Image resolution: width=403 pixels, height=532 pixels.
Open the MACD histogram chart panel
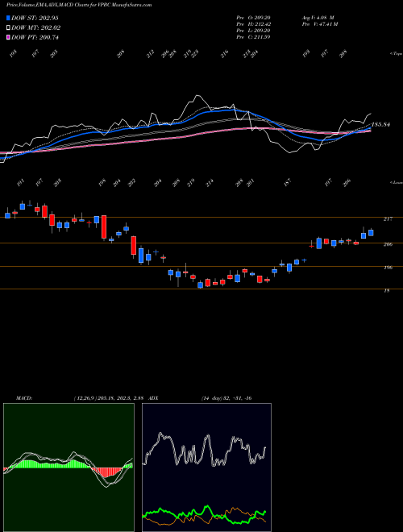[69, 468]
